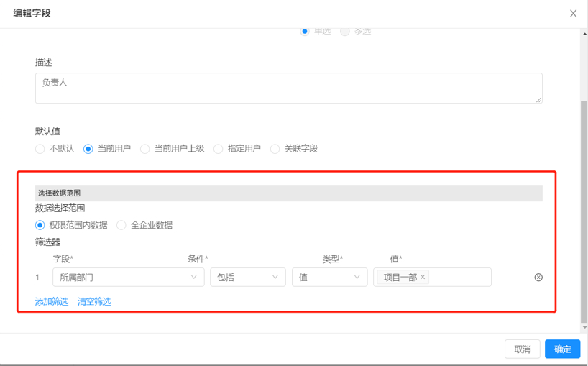The width and height of the screenshot is (588, 366).
Task: Click the 清空筛选 link
Action: 94,302
